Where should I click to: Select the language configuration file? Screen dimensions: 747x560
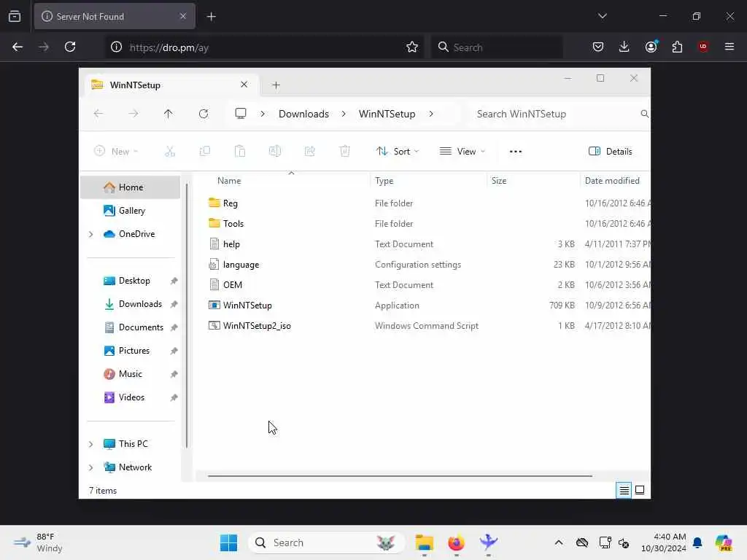[x=241, y=265]
